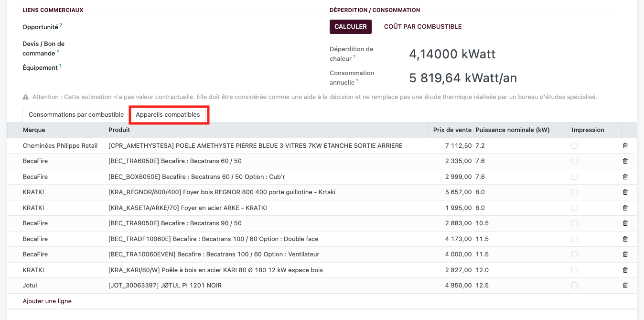Click the Impression column header
This screenshot has width=644, height=320.
click(x=595, y=130)
